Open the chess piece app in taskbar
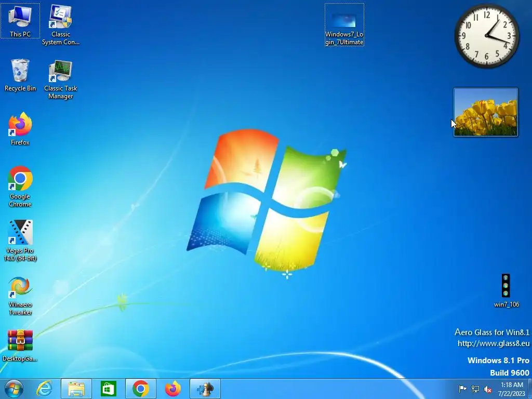The height and width of the screenshot is (399, 532). tap(205, 389)
